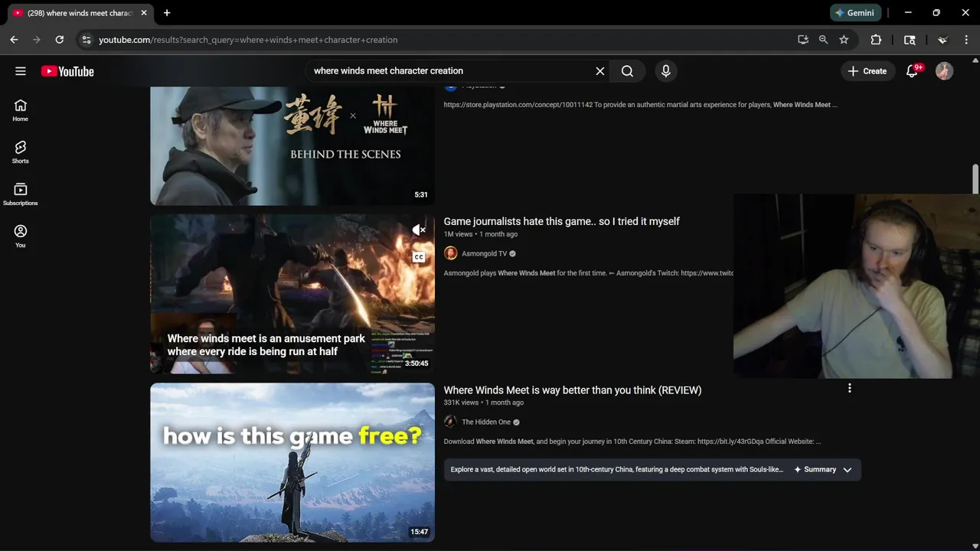Image resolution: width=980 pixels, height=551 pixels.
Task: Click the '1M views' text under Asmongold video
Action: pyautogui.click(x=458, y=234)
